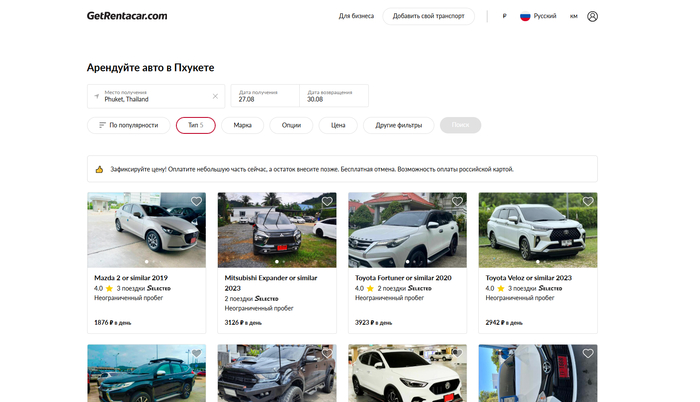
Task: Open the white MG SUV photo
Action: pos(407,373)
